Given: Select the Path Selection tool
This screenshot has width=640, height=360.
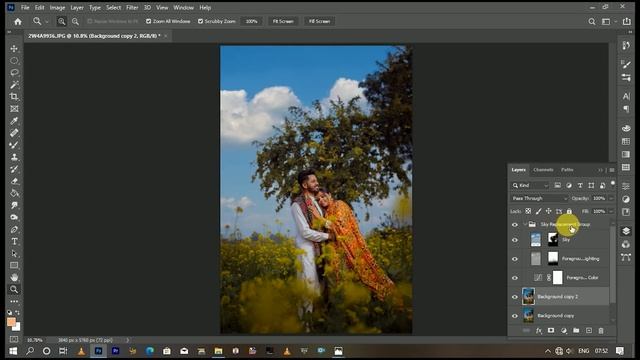Looking at the screenshot, I should click(x=14, y=253).
